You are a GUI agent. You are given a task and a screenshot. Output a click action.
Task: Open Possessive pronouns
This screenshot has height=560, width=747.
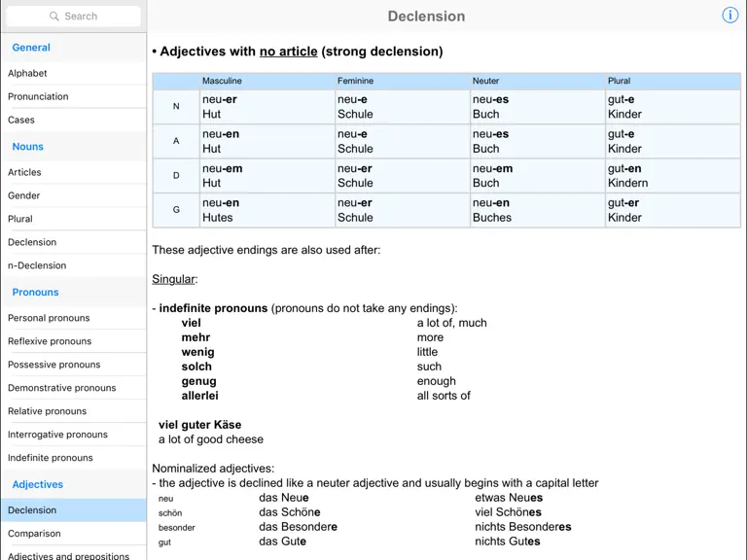tap(73, 365)
